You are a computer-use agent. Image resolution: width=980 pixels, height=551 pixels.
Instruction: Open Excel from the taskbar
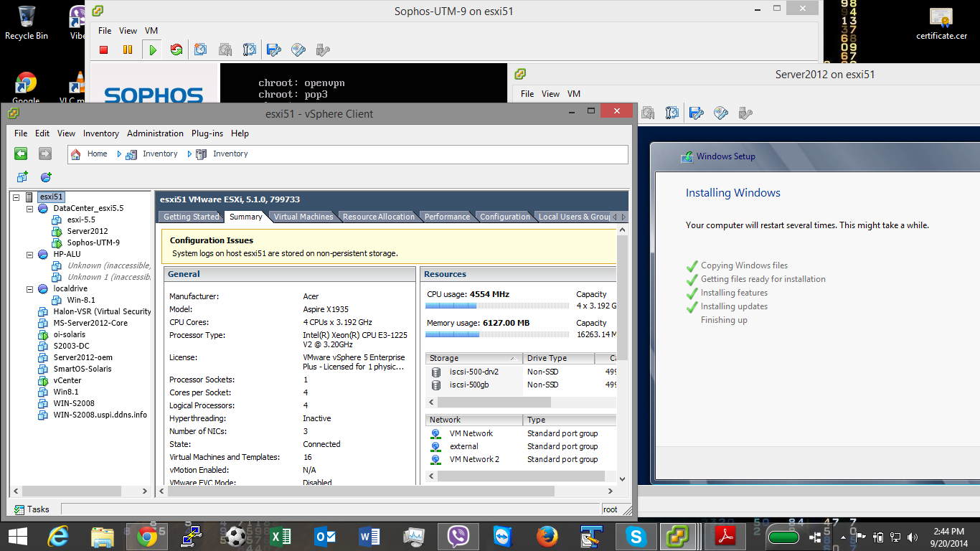coord(281,536)
